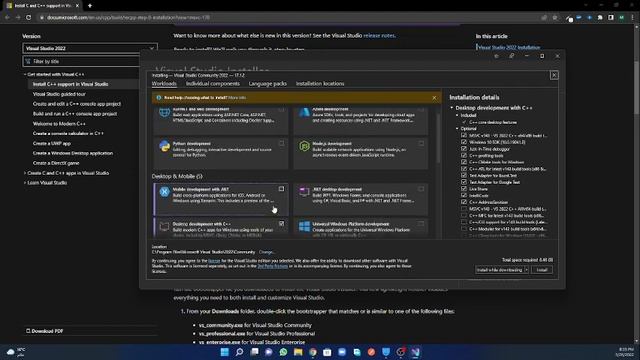Collapse the Included section
The width and height of the screenshot is (640, 360).
[x=457, y=116]
